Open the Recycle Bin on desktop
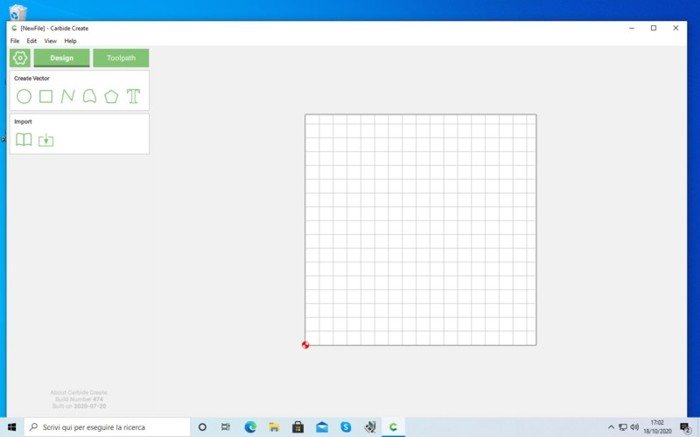Viewport: 700px width, 437px height. (x=18, y=12)
